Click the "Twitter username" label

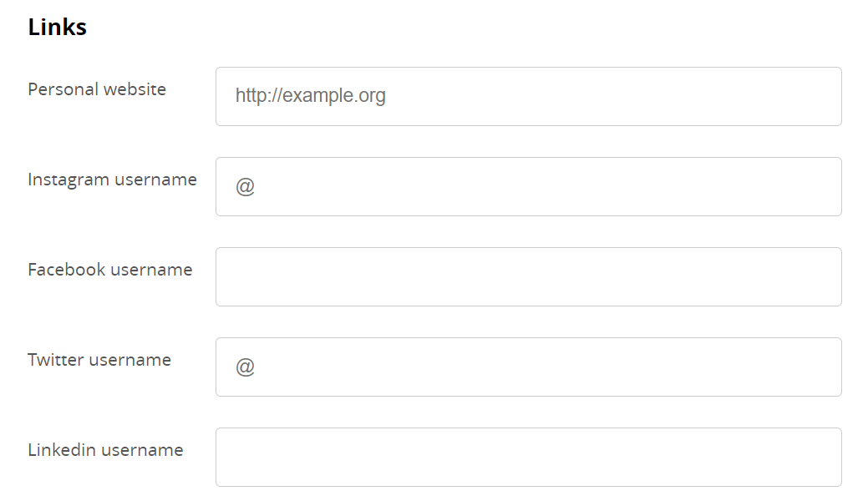click(99, 360)
